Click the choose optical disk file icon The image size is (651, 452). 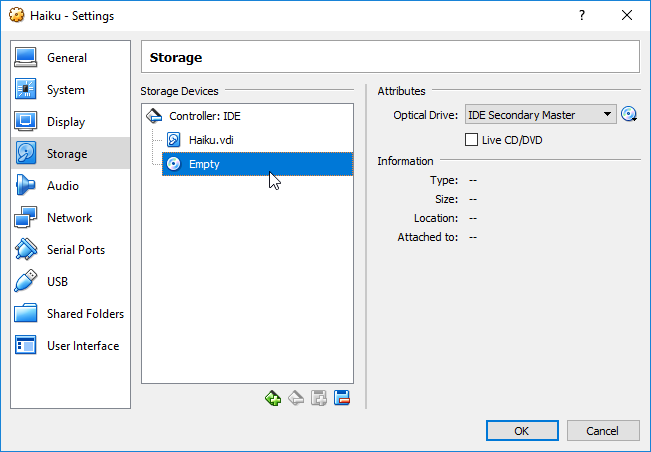[x=629, y=114]
